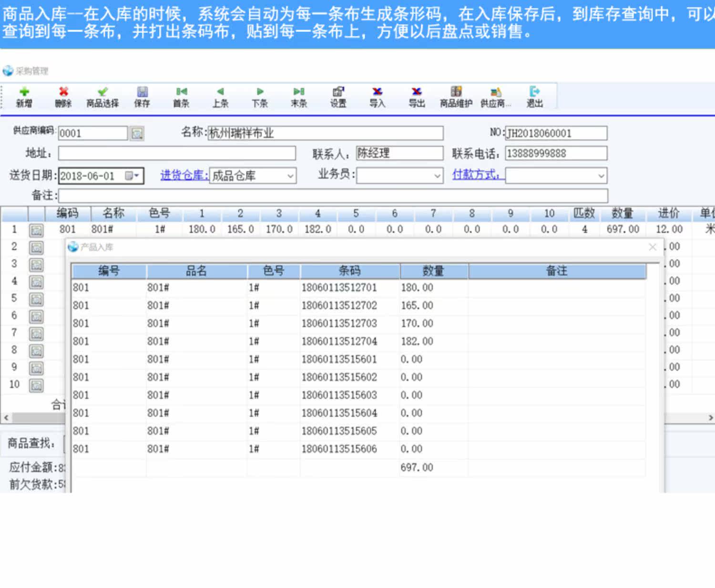Click the 新增 (add) toolbar icon

tap(24, 97)
